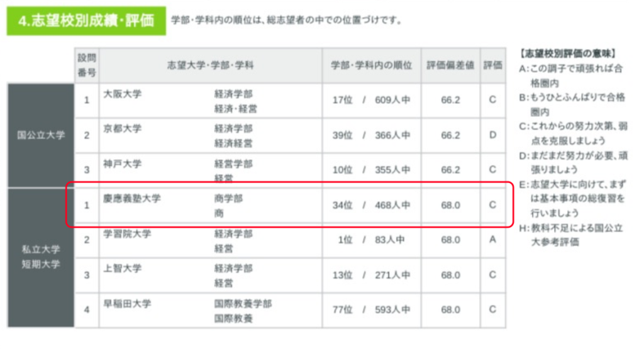Click the 京都大学 university name

pos(123,129)
